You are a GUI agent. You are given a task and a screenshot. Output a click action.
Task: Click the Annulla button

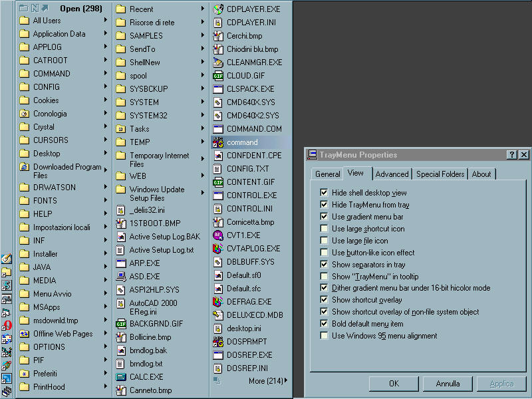tap(448, 384)
